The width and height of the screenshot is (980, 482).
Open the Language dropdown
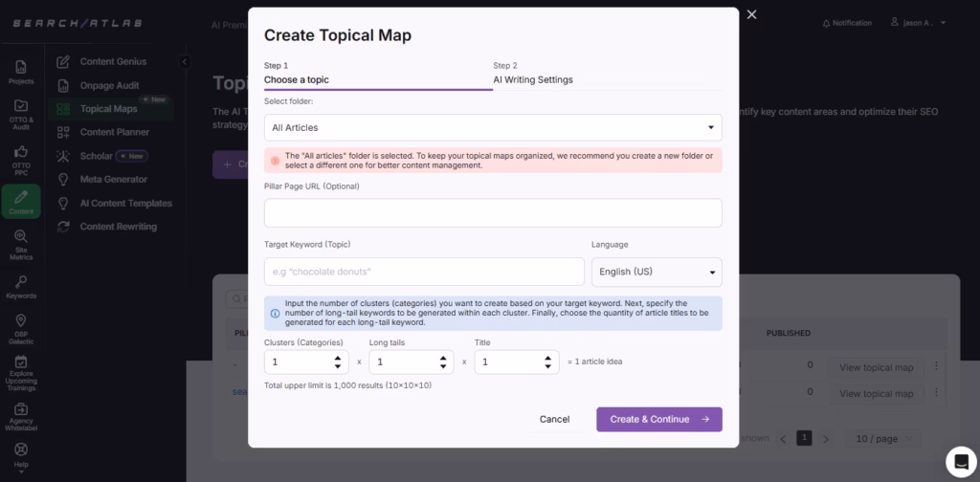657,272
